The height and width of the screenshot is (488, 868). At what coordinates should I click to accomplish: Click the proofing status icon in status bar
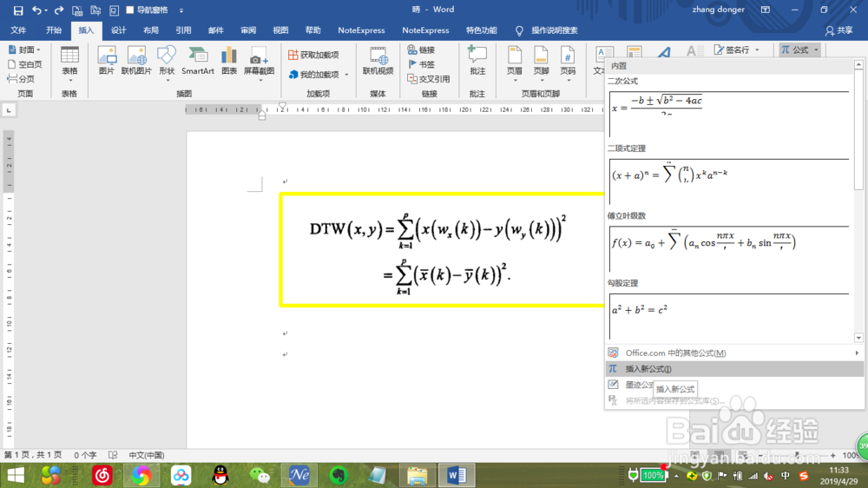(113, 455)
